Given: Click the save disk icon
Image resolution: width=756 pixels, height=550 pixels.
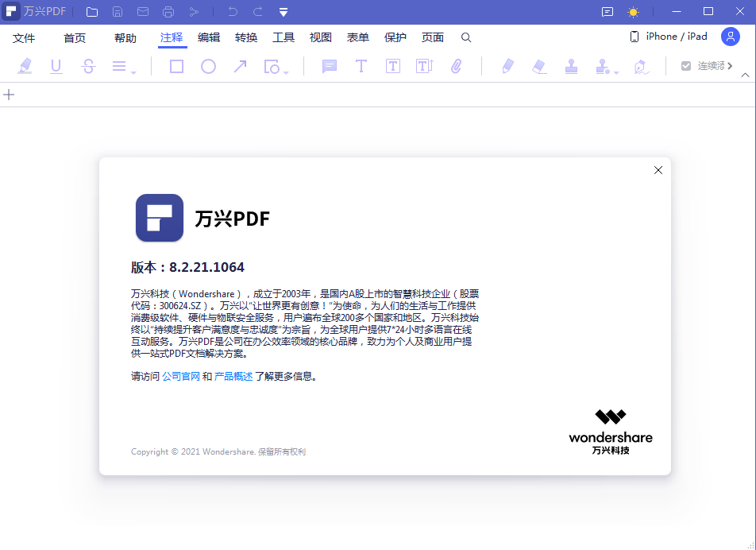Looking at the screenshot, I should pyautogui.click(x=118, y=12).
